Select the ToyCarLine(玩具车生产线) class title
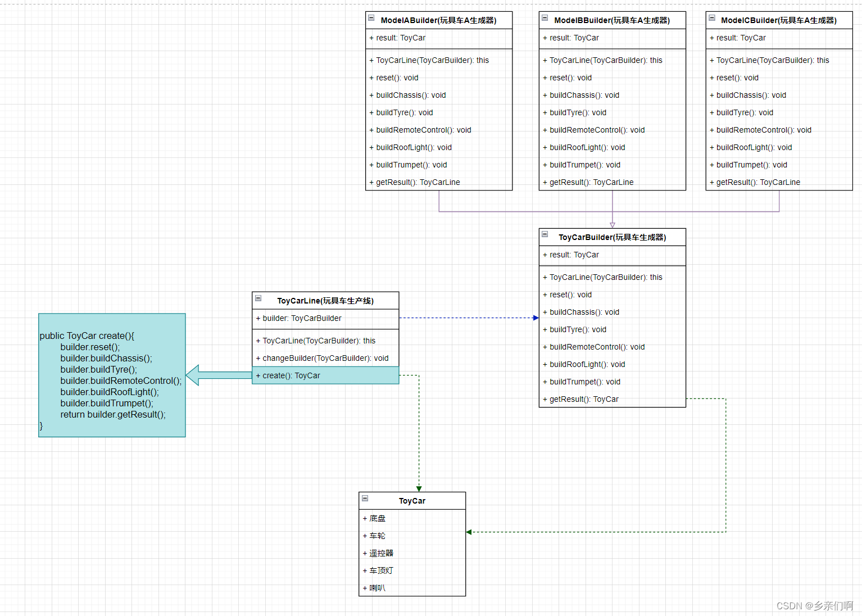Screen dimensions: 862x616 click(x=325, y=301)
